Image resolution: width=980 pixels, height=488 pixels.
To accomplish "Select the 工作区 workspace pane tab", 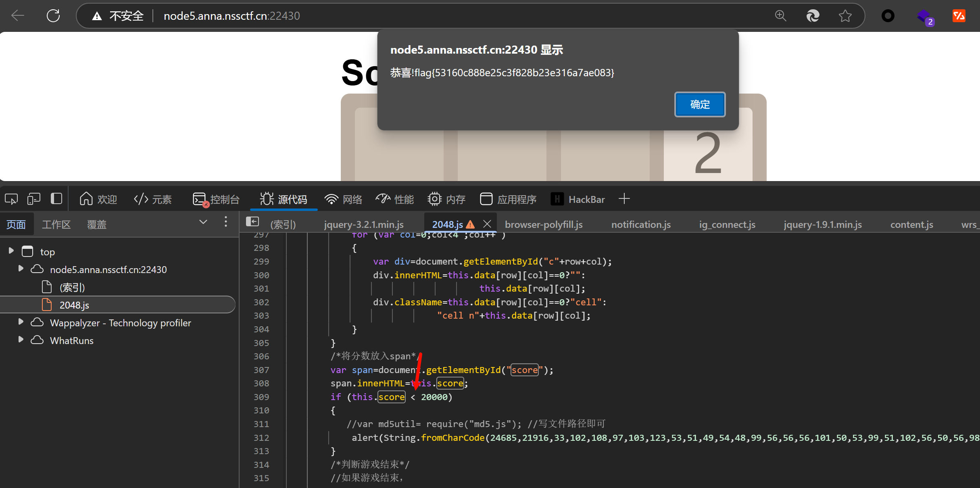I will coord(56,225).
